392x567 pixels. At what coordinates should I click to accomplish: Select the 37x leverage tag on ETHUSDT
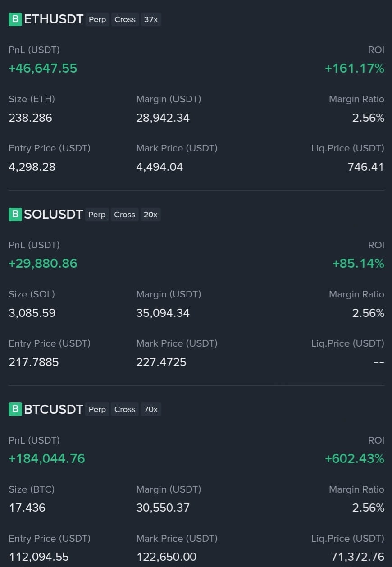(150, 19)
